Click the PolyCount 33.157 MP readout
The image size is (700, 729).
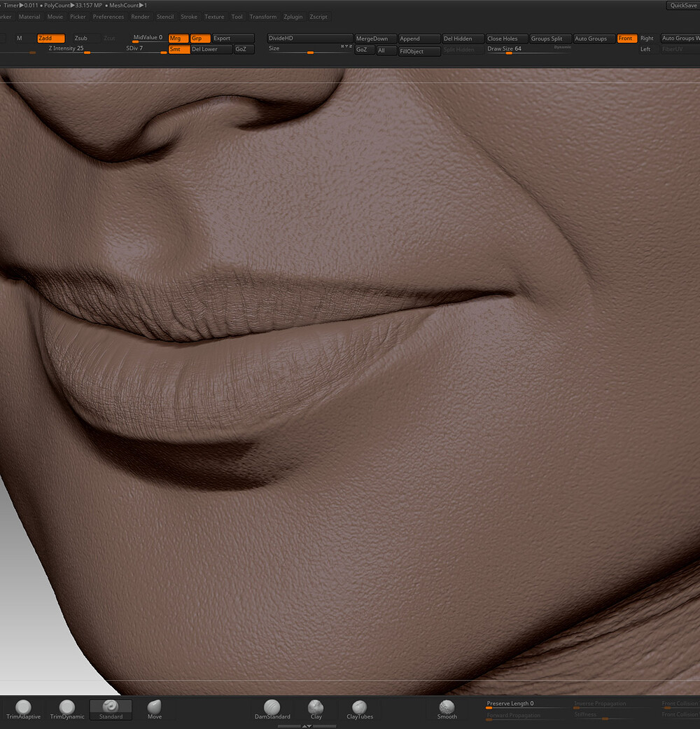point(73,6)
